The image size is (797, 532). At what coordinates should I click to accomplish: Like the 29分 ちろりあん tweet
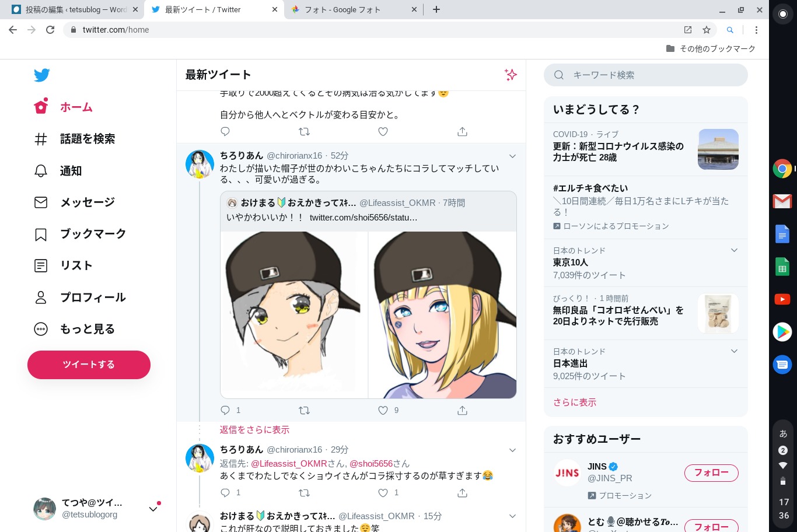(383, 493)
